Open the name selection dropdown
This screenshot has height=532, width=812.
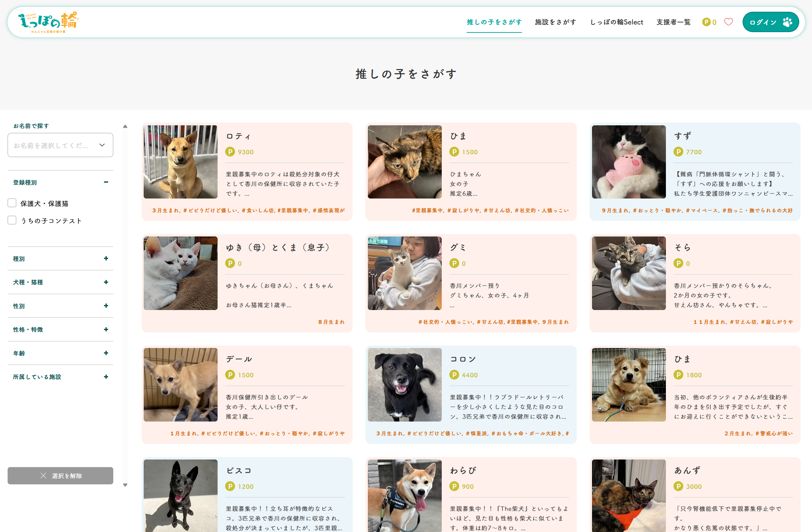60,145
